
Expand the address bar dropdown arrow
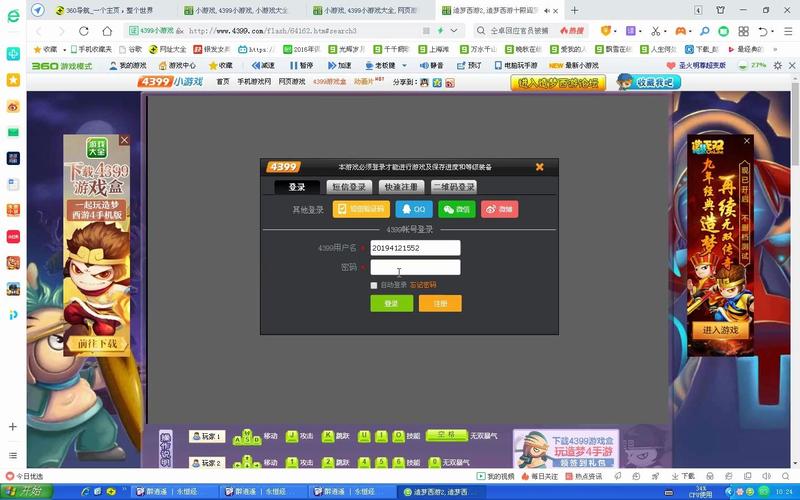454,31
